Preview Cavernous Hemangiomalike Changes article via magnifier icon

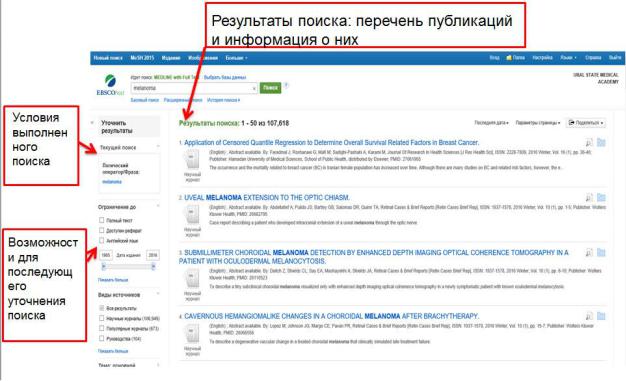[589, 316]
